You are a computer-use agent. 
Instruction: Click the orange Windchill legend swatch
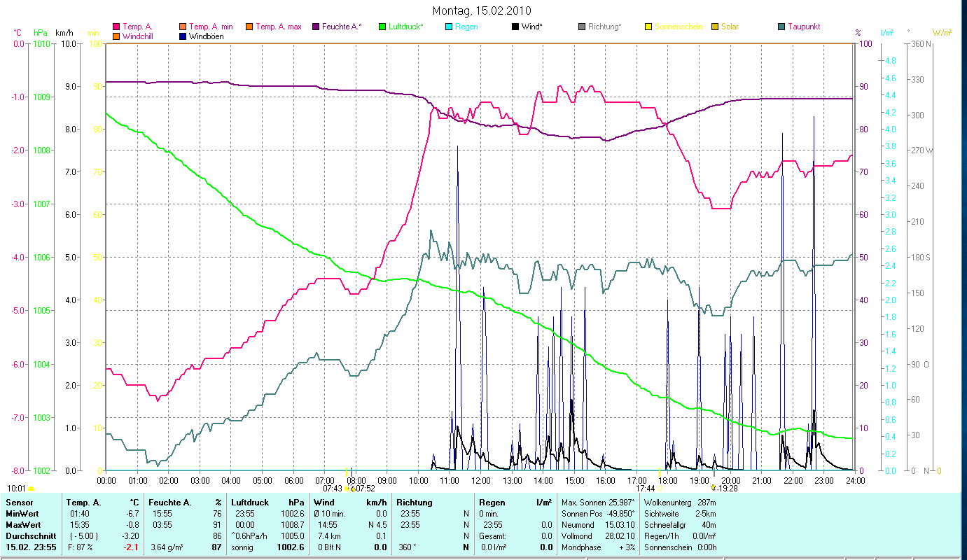(116, 36)
